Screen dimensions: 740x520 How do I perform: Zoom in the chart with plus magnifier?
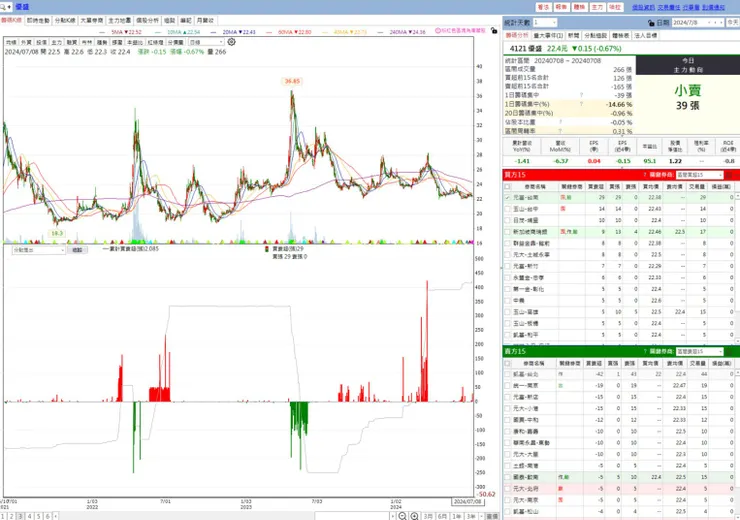(414, 516)
